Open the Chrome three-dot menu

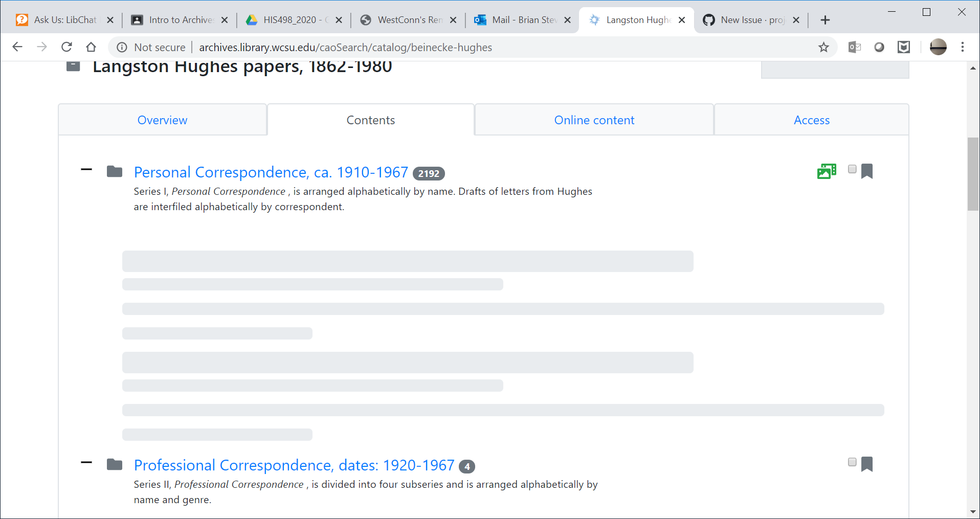coord(962,47)
